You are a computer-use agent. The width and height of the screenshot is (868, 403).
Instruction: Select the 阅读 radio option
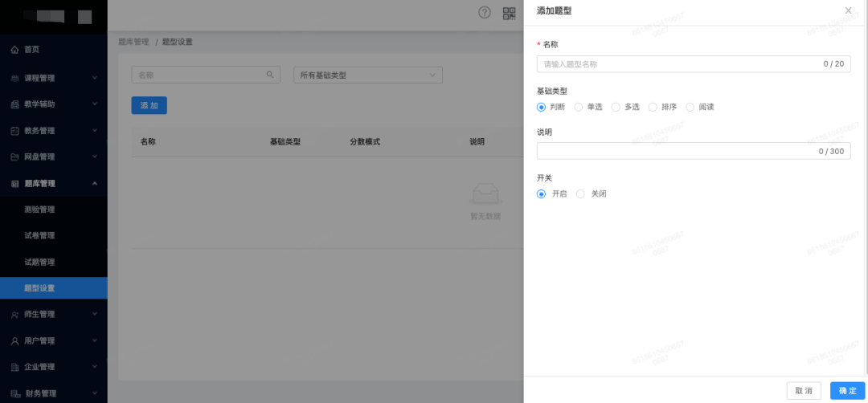[690, 107]
